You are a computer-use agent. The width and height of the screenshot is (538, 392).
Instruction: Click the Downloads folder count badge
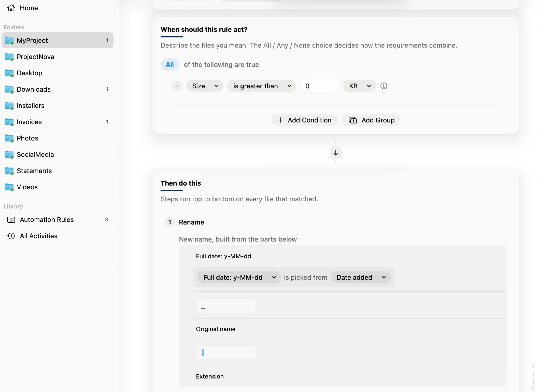[x=107, y=89]
